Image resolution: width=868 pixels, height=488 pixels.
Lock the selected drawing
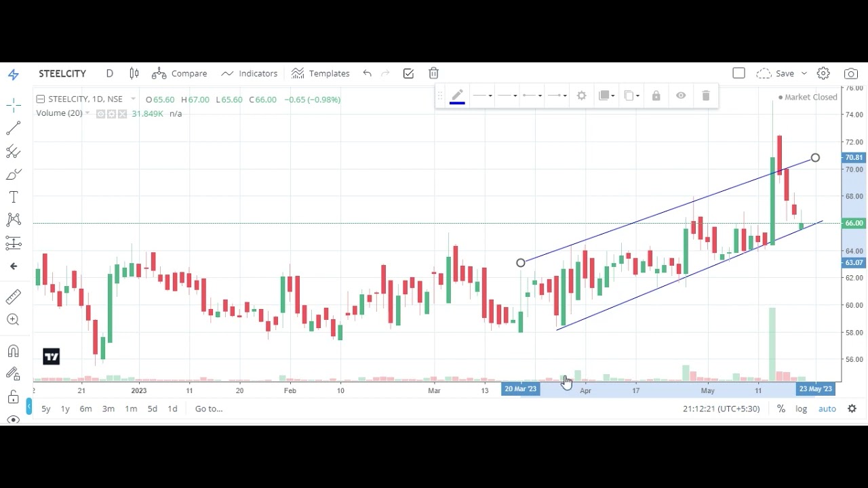pos(656,96)
